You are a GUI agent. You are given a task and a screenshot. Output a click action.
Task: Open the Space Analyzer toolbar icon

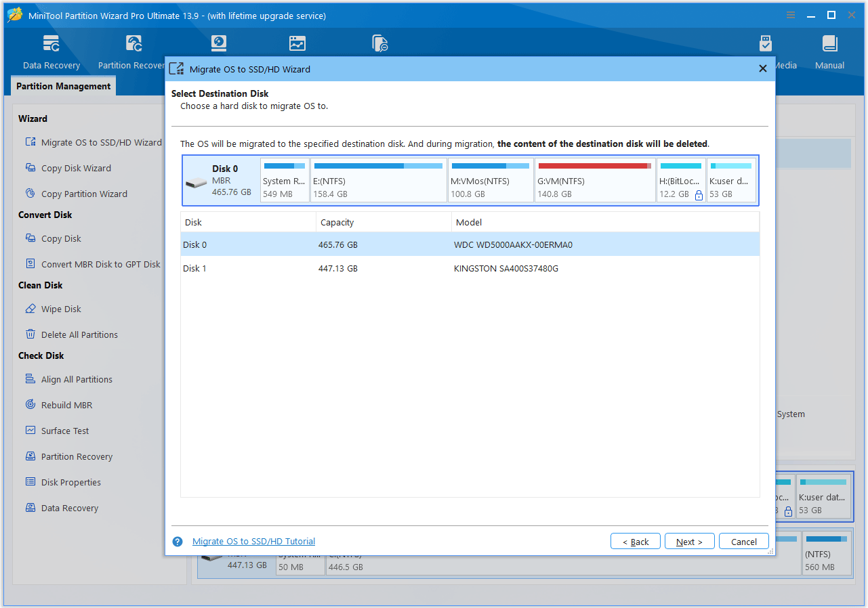click(x=297, y=44)
